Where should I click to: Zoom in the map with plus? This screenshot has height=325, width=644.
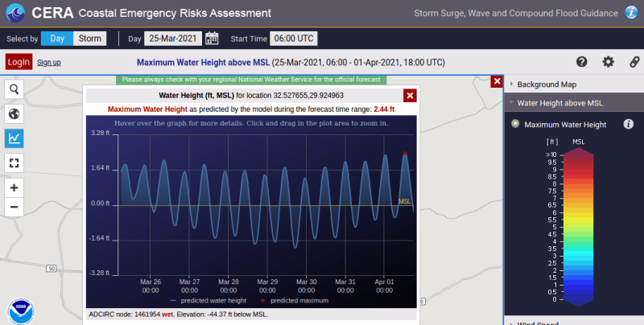14,187
